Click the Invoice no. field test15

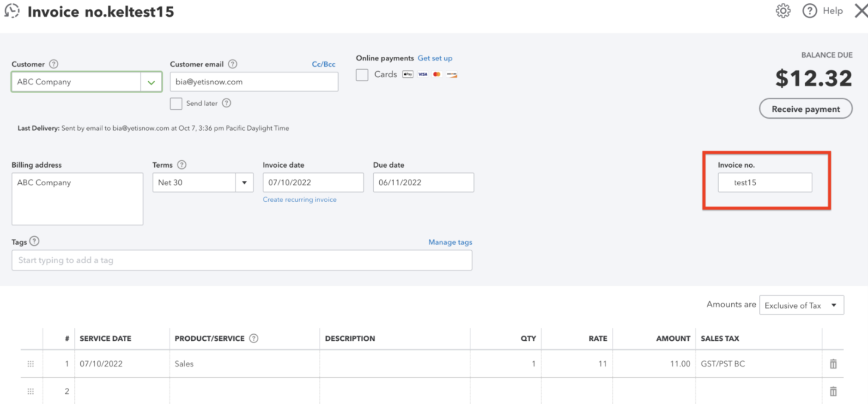[765, 182]
